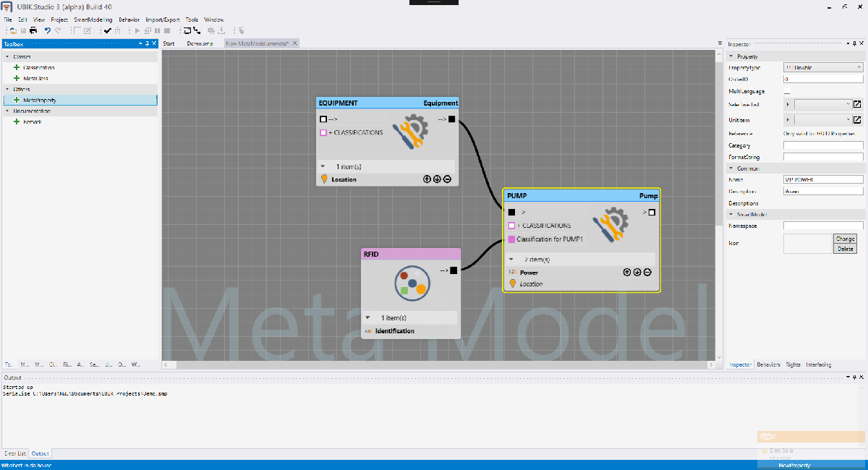Toggle the CLASSIFICATIONS box on EQUIPMENT node
Viewport: 868px width, 470px height.
[x=323, y=133]
